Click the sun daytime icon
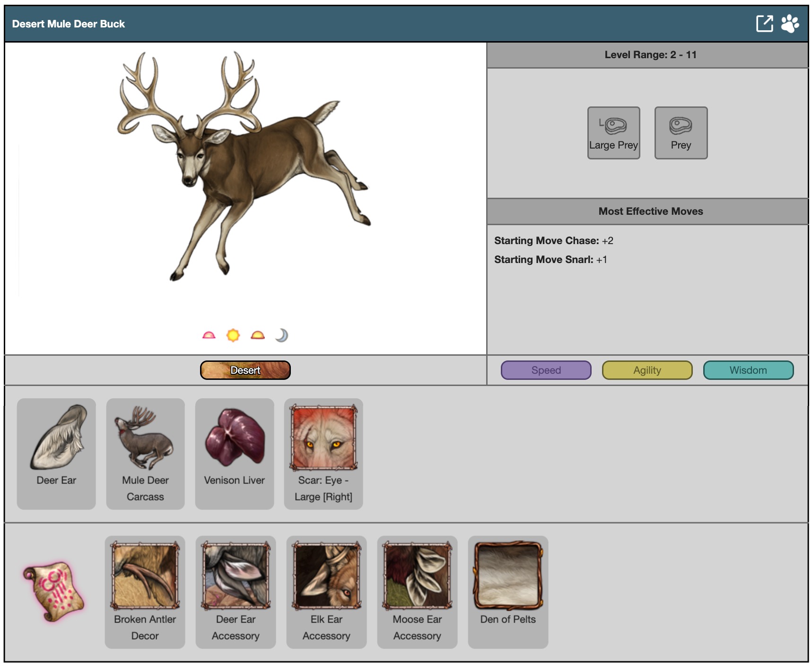812x667 pixels. tap(233, 335)
